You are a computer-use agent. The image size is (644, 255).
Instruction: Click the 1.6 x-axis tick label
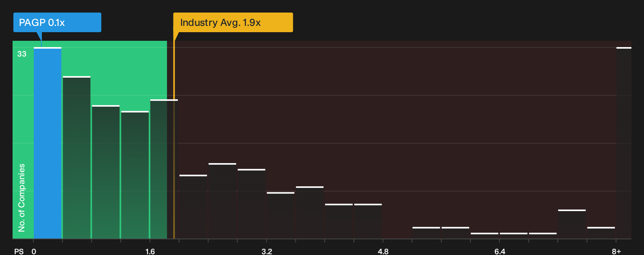(x=150, y=251)
